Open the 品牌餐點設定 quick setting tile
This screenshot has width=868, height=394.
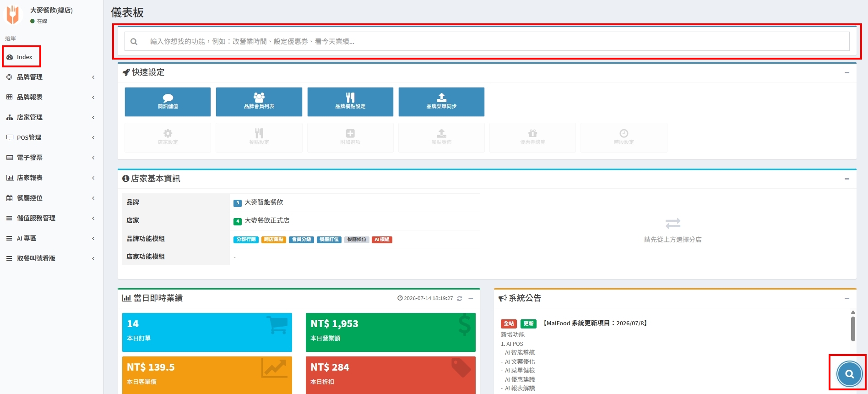(x=350, y=102)
